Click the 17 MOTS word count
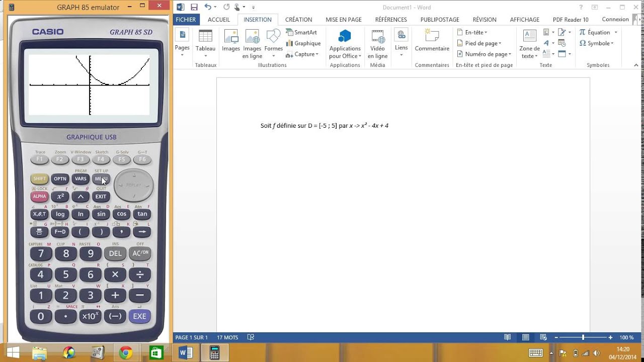Image resolution: width=644 pixels, height=362 pixels. click(x=227, y=337)
